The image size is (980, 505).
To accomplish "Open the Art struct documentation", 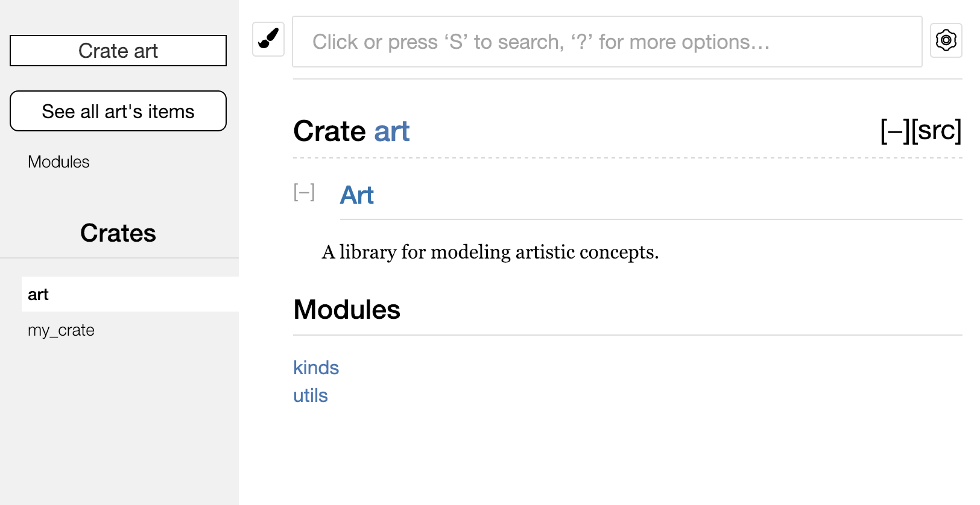I will pos(356,194).
